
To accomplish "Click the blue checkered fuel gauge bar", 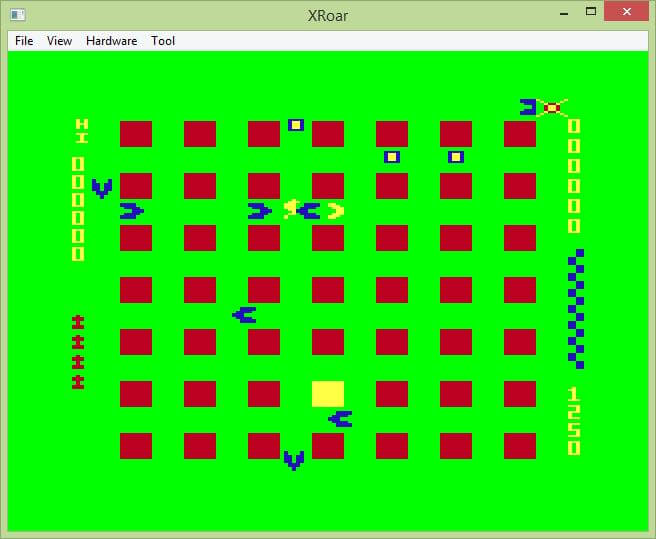I will click(x=576, y=309).
